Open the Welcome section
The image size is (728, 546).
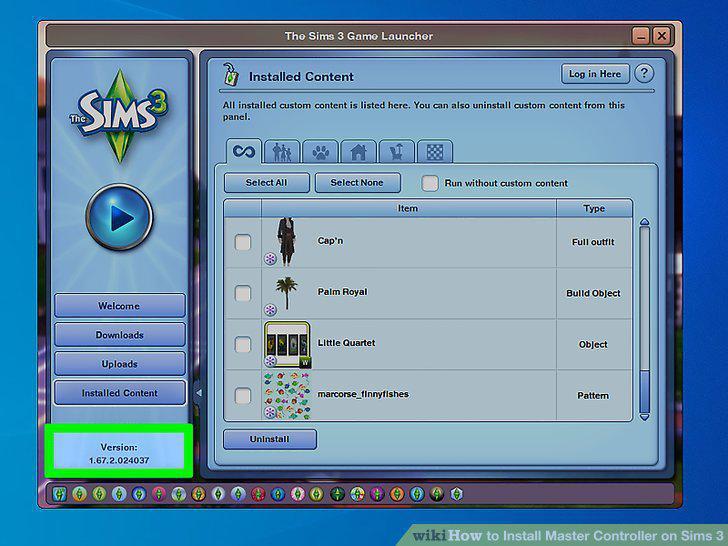119,306
